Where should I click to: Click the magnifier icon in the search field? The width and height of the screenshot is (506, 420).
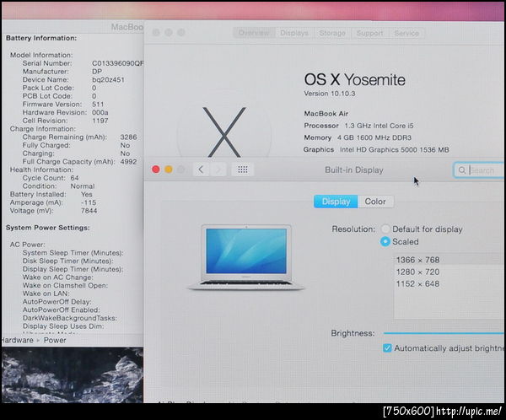[x=462, y=170]
